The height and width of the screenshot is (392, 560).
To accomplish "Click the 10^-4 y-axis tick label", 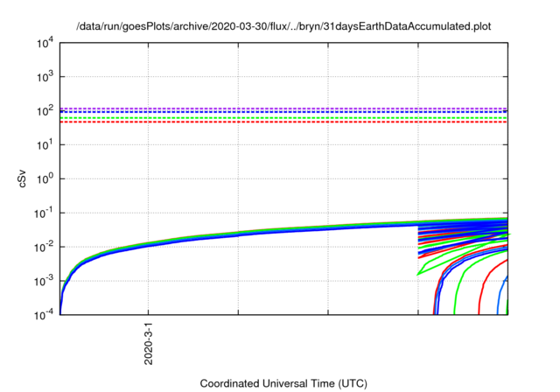I will (45, 315).
